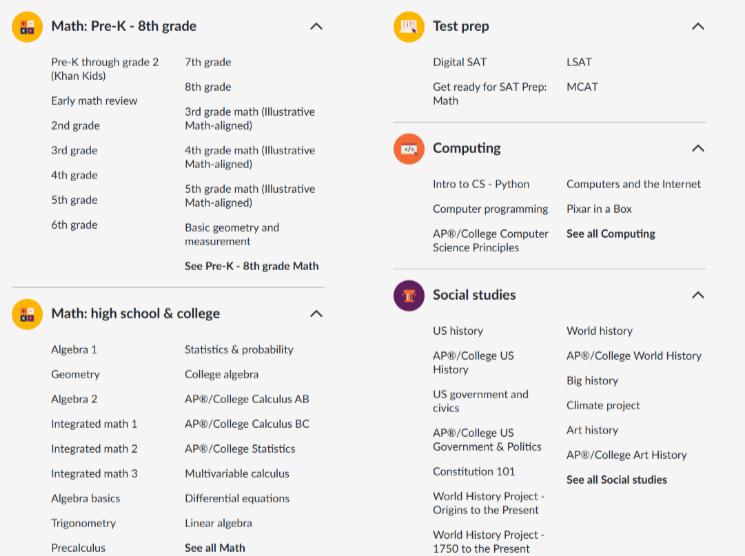Open Pre-K through grade 2 (Khan Kids)
Viewport: 745px width, 556px height.
click(x=105, y=69)
